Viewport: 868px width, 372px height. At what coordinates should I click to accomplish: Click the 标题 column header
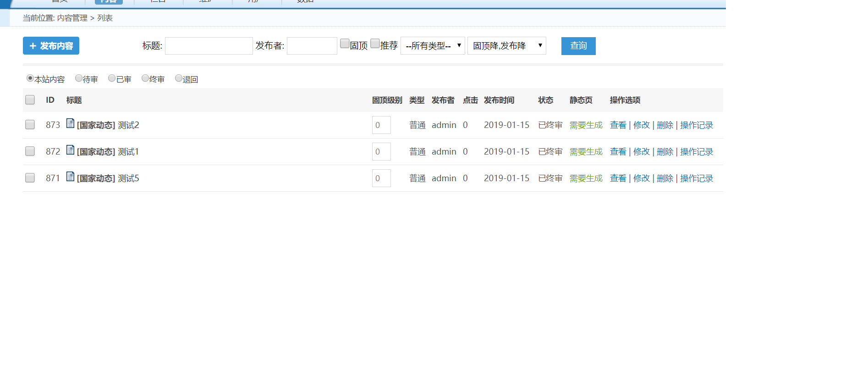point(74,100)
